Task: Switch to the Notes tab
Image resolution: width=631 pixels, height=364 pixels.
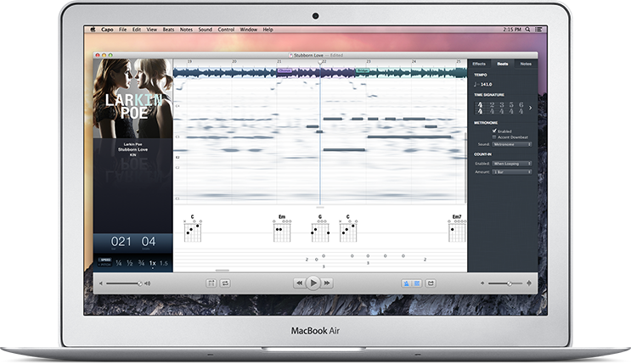Action: pyautogui.click(x=526, y=64)
